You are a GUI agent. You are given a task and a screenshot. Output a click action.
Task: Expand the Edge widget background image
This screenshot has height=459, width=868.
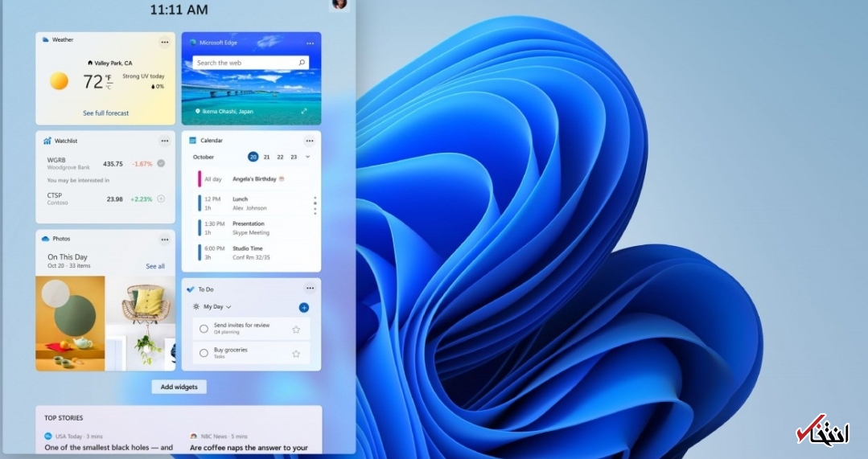click(x=304, y=111)
